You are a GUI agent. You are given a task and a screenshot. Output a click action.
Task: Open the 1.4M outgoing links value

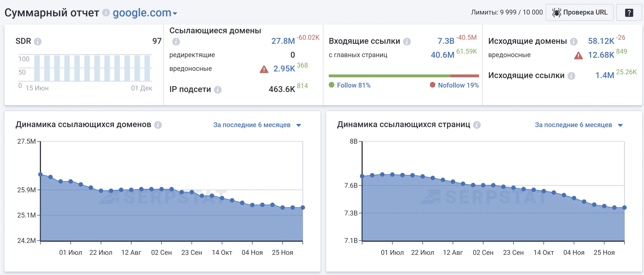[605, 75]
